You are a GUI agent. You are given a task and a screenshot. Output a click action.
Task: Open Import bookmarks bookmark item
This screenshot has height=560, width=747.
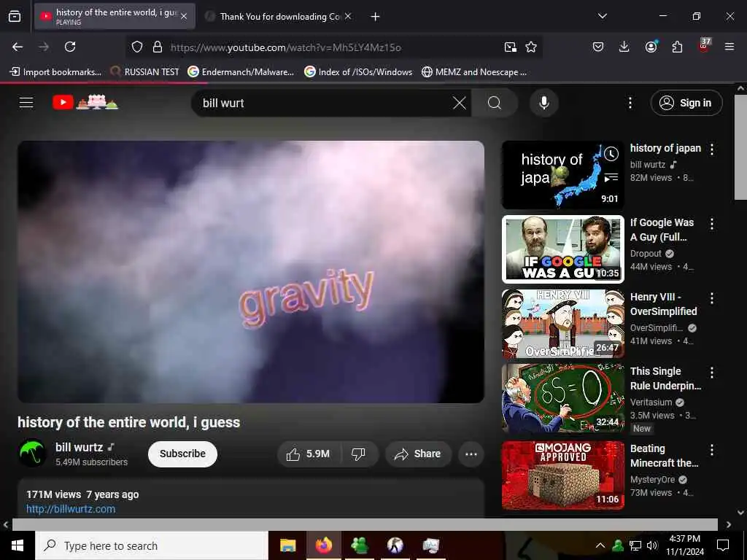[55, 72]
